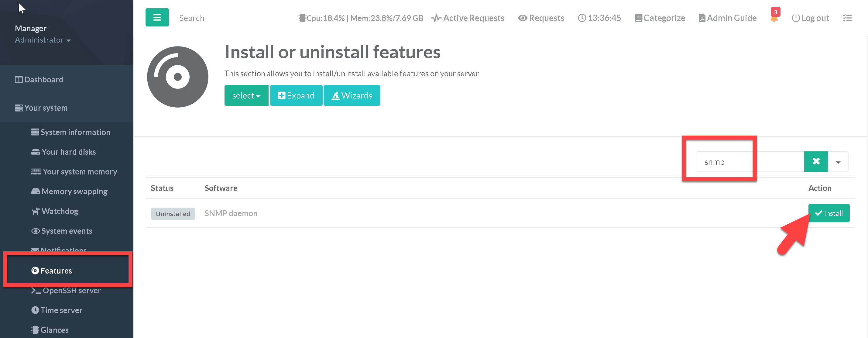Open the task list icon at top right
The image size is (868, 338).
coord(847,18)
